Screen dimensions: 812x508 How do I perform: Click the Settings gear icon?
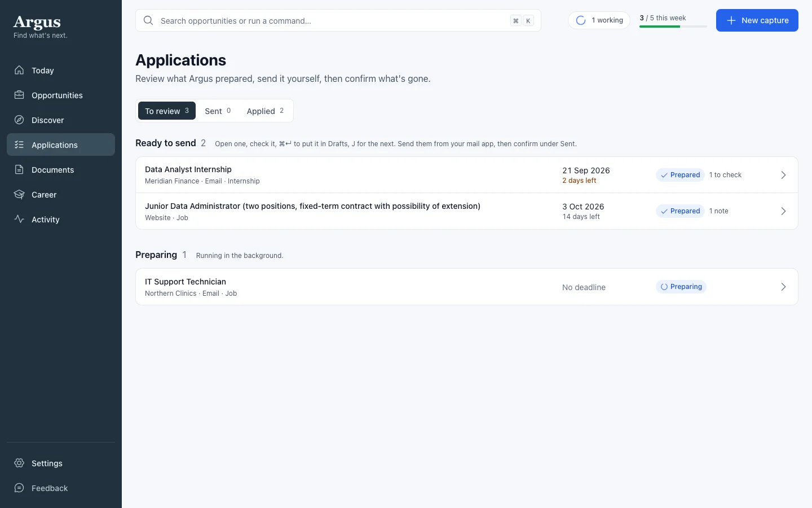point(19,463)
